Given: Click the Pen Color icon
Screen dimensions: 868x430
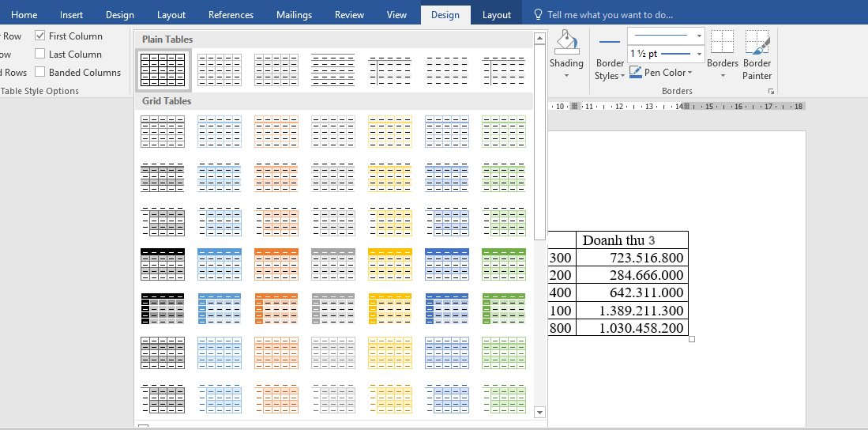Looking at the screenshot, I should (636, 72).
